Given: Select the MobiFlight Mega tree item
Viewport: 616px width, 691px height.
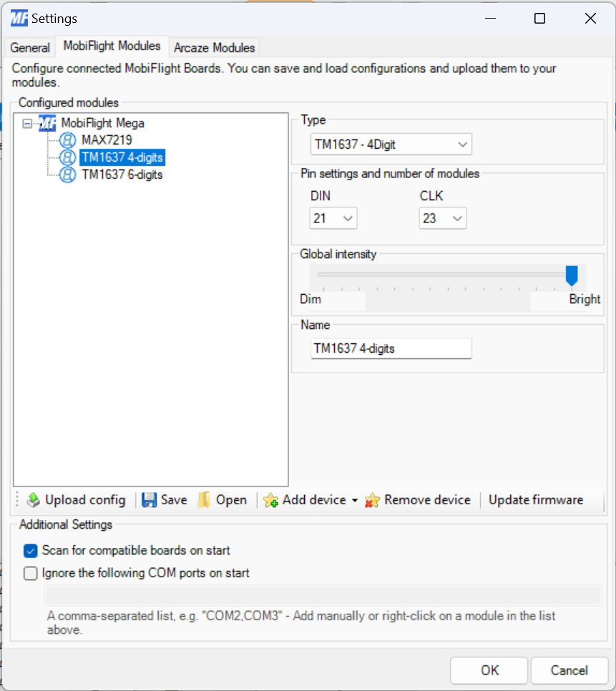Looking at the screenshot, I should pyautogui.click(x=103, y=123).
